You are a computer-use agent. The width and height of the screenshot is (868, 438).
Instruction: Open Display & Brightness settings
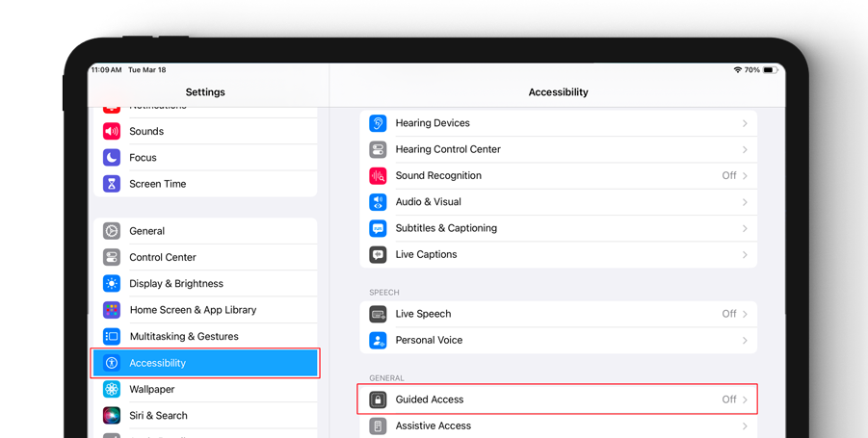205,284
